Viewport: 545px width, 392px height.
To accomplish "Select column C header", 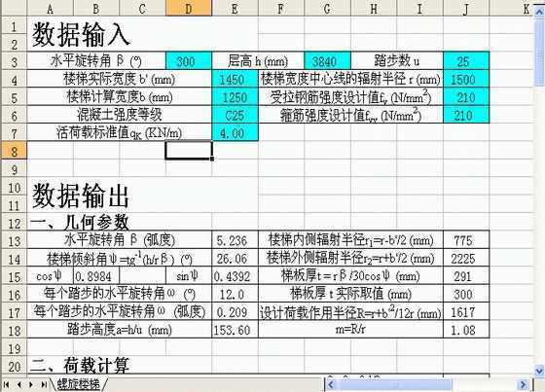I will click(142, 9).
